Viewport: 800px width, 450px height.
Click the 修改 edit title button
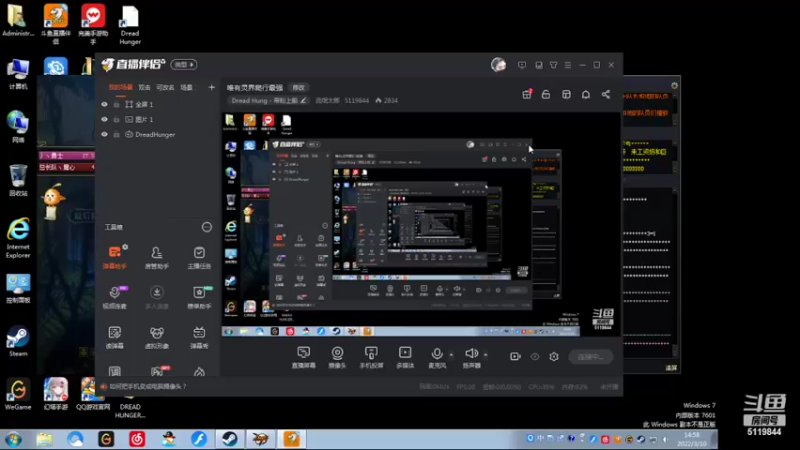pyautogui.click(x=298, y=88)
